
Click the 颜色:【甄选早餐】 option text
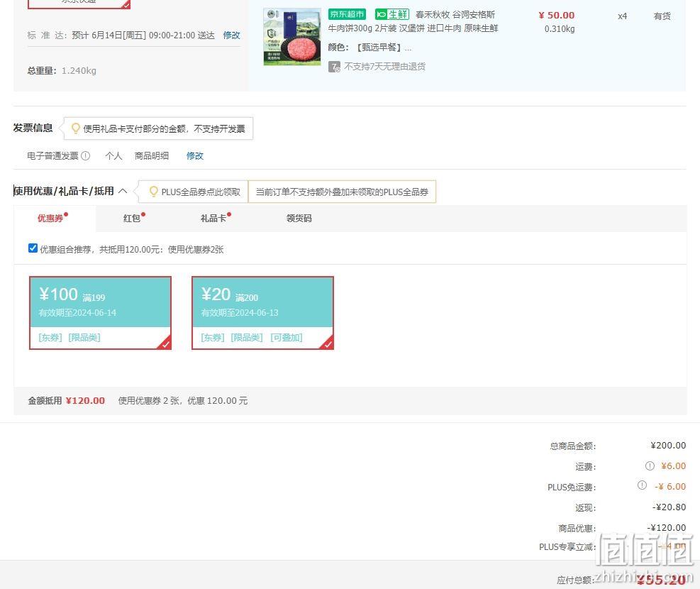click(370, 48)
